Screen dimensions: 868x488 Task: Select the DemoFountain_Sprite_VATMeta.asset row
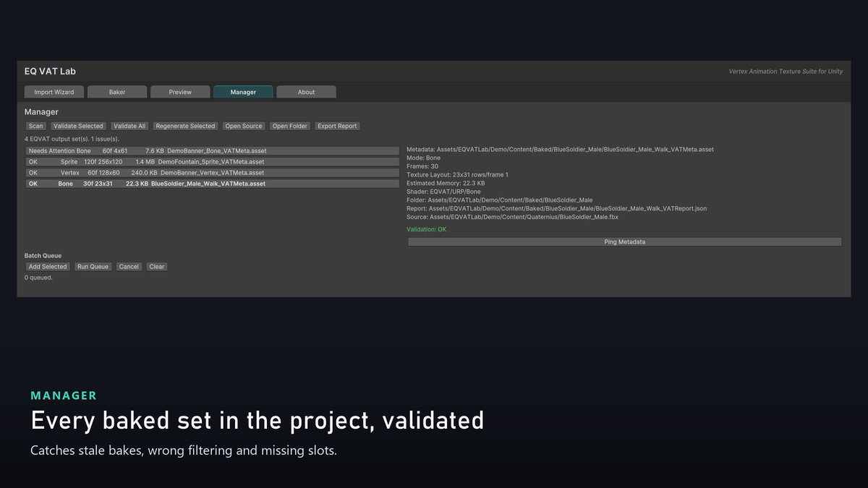[x=212, y=162]
